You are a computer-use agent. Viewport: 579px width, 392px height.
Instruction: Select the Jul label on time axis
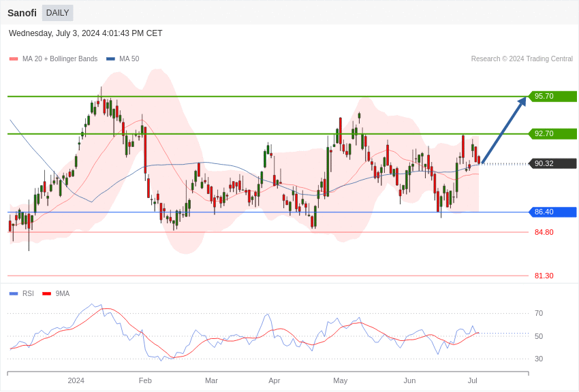tap(472, 380)
